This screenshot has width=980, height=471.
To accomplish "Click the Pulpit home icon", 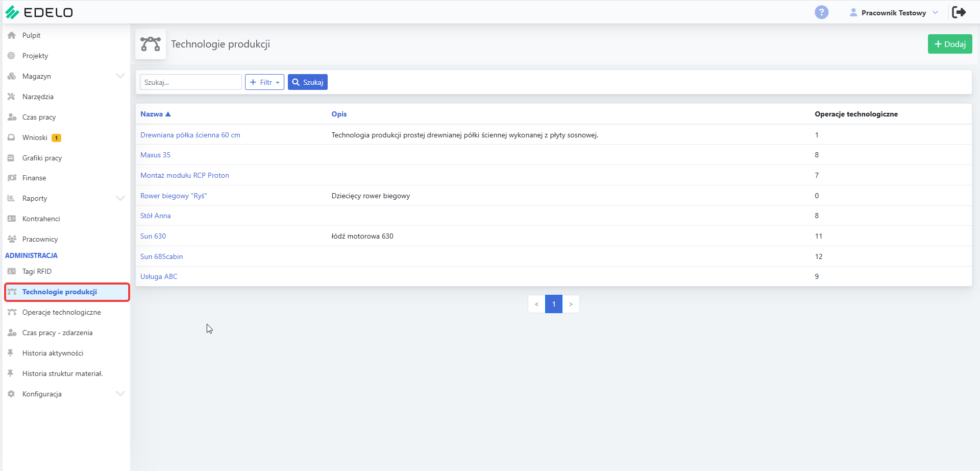I will [11, 35].
